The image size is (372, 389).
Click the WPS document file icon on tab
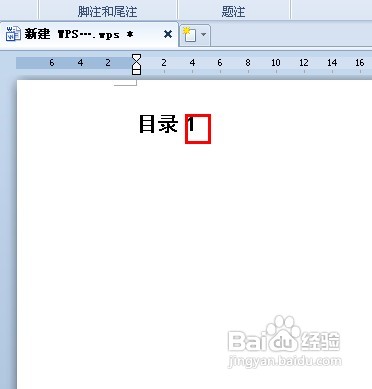click(14, 34)
